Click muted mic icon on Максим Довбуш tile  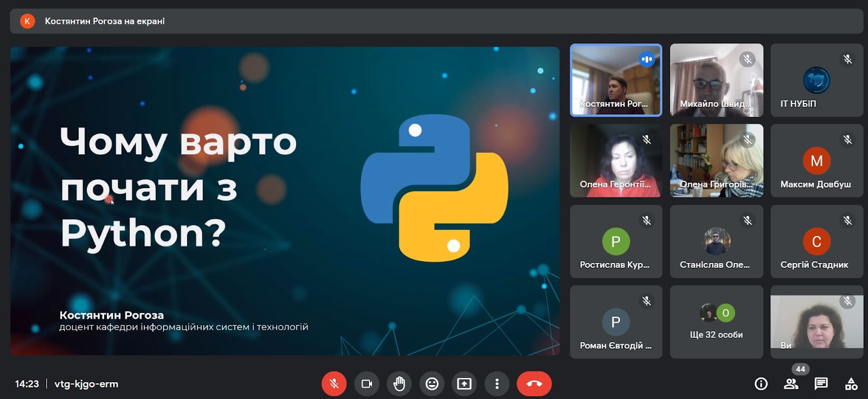click(848, 140)
